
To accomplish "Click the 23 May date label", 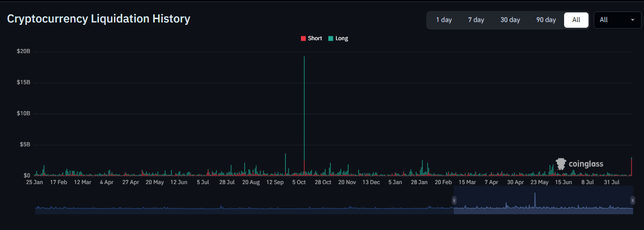I will (x=540, y=182).
